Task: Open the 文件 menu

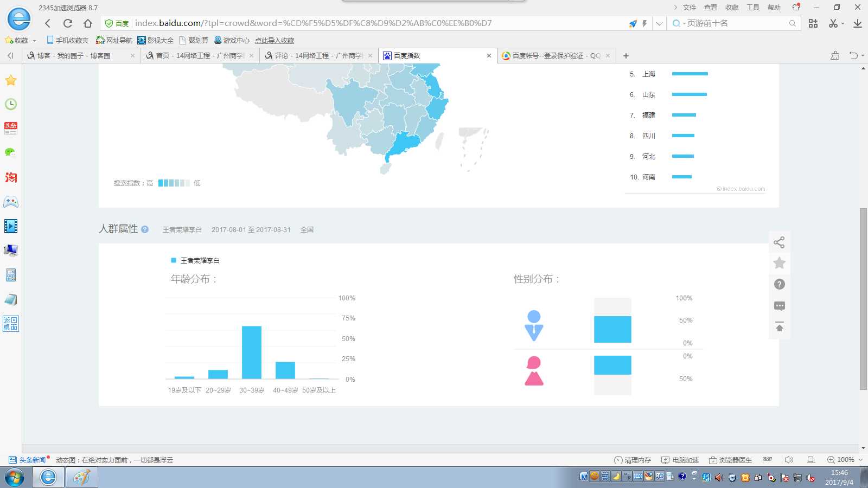Action: [690, 8]
